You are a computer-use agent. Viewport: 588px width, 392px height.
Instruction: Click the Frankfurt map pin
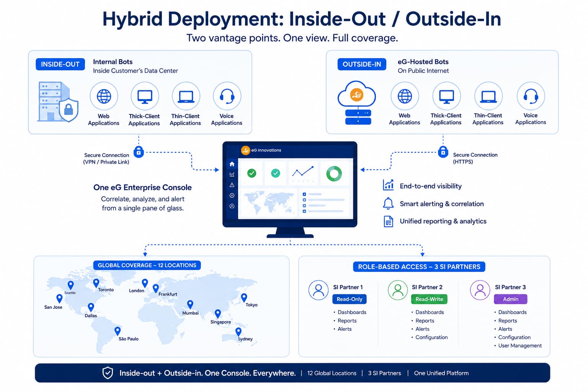tap(156, 289)
